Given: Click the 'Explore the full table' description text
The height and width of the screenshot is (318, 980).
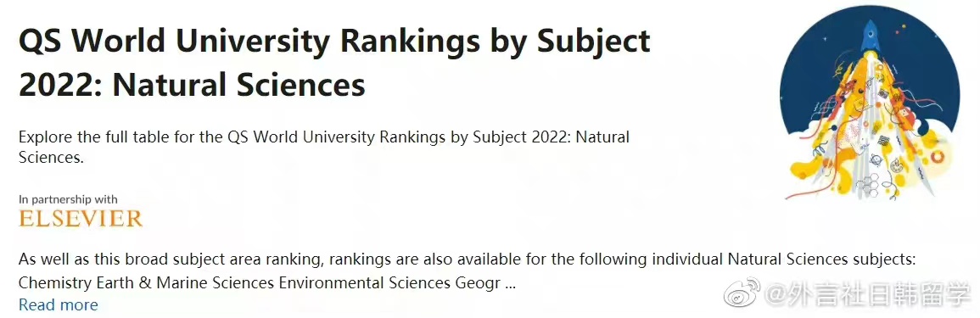Looking at the screenshot, I should pyautogui.click(x=324, y=147).
